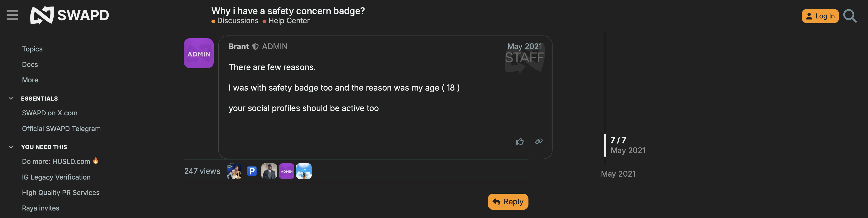
Task: Open Docs in the sidebar
Action: (30, 64)
